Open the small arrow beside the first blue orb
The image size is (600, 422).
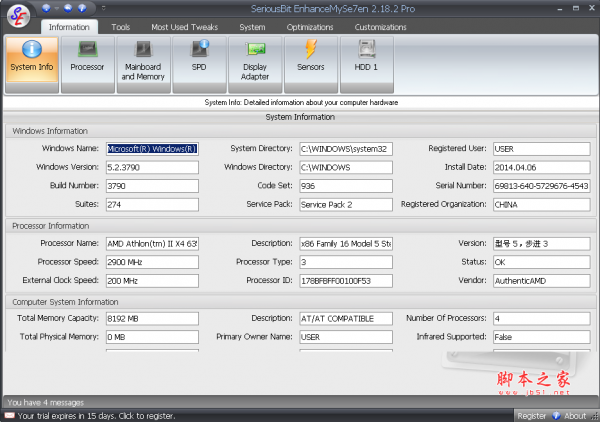pyautogui.click(x=57, y=8)
